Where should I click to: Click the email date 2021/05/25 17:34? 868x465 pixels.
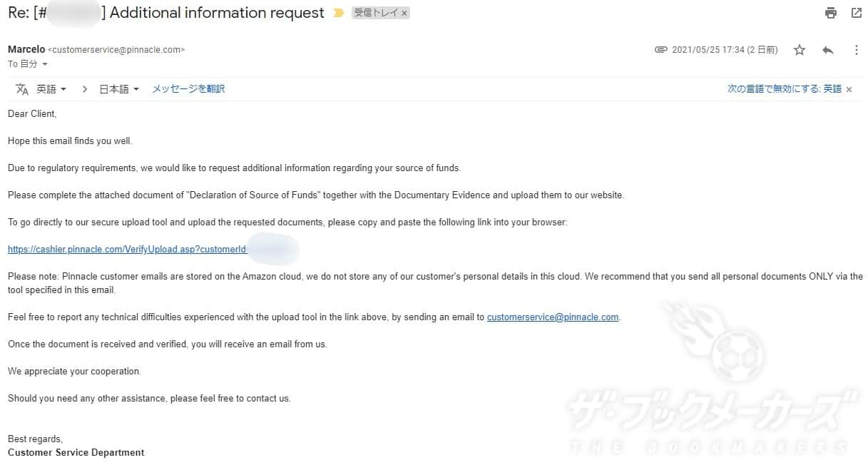point(725,50)
